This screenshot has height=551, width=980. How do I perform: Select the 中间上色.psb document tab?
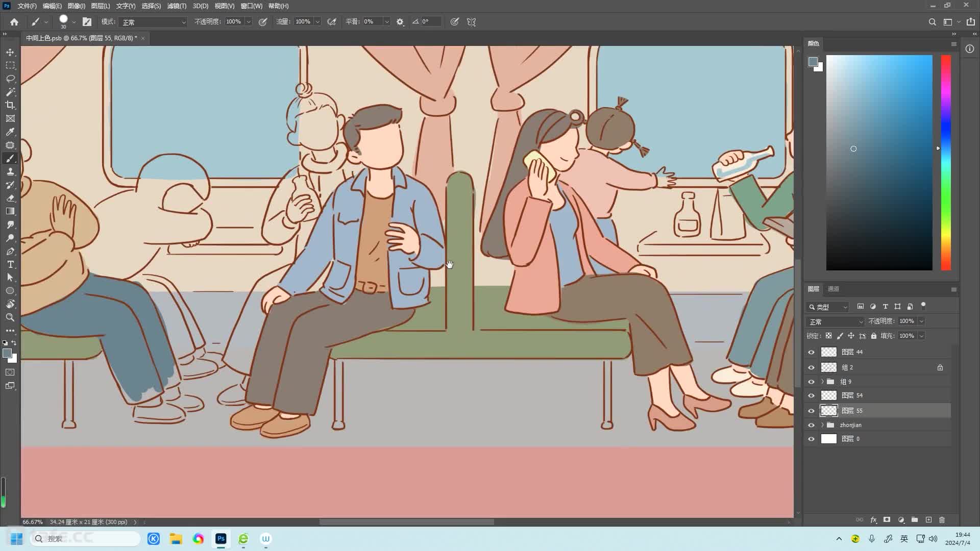point(82,38)
